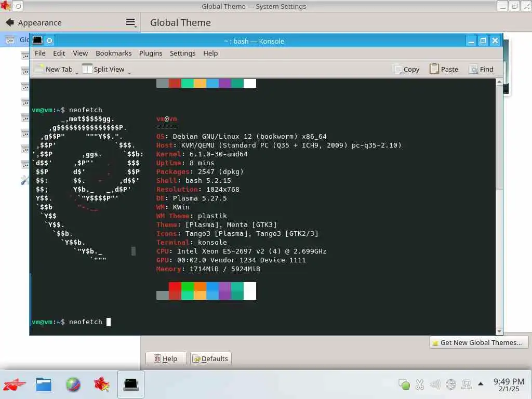Open the Settings menu in Konsole

[x=182, y=54]
